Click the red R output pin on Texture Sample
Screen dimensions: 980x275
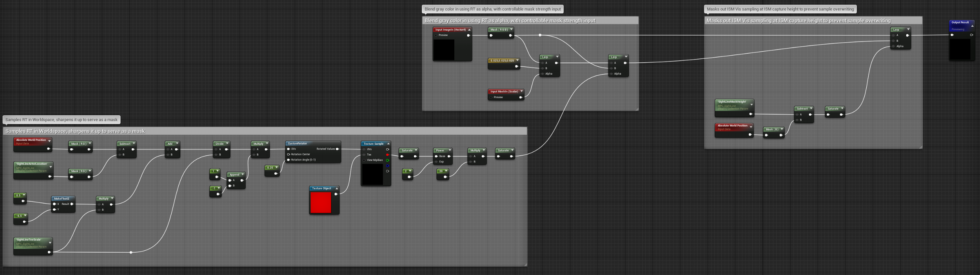click(387, 155)
